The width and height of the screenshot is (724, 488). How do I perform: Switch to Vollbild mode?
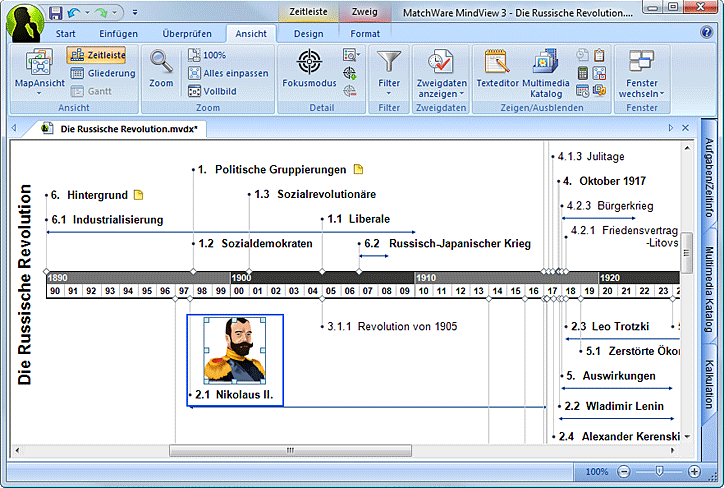click(212, 91)
